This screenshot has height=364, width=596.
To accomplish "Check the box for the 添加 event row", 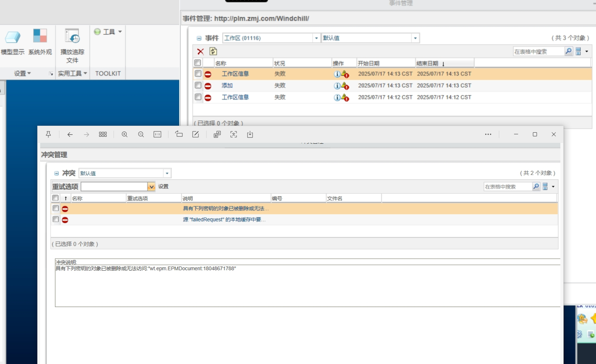I will pos(198,86).
